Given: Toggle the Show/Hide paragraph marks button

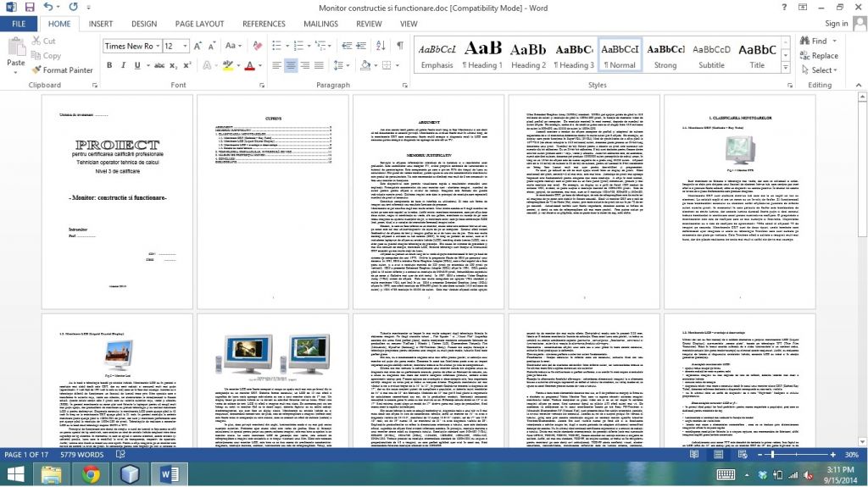Looking at the screenshot, I should (x=398, y=46).
